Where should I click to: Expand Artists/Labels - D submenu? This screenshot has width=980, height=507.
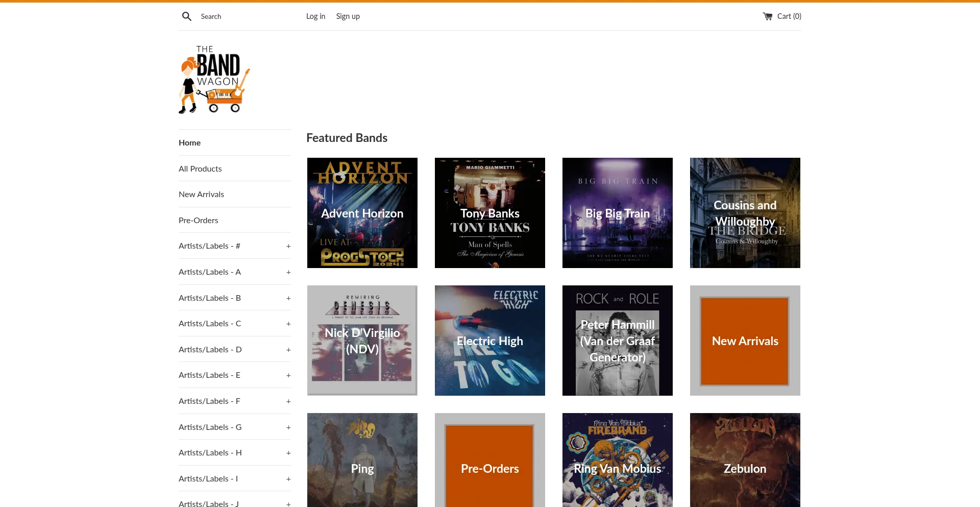coord(288,350)
